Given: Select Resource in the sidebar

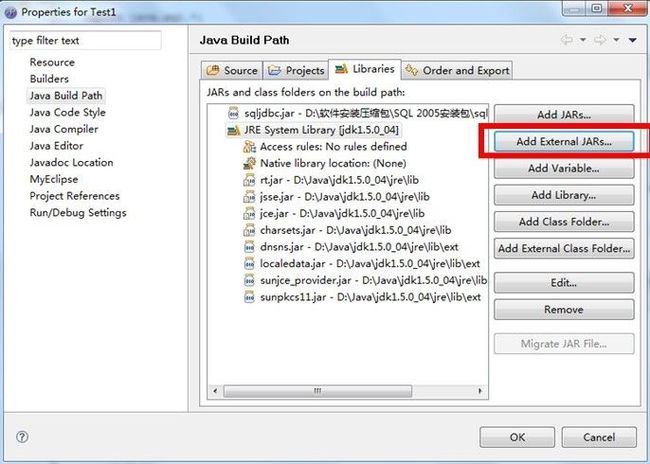Looking at the screenshot, I should (52, 62).
